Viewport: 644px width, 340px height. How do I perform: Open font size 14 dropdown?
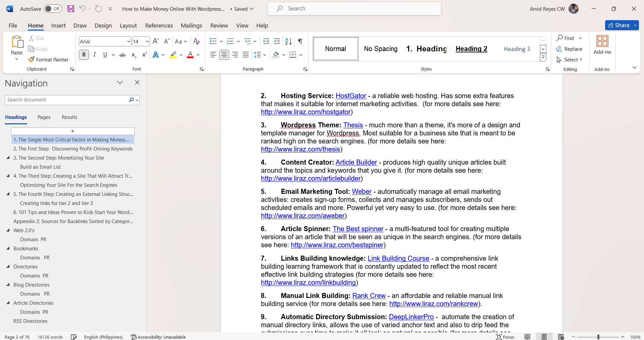click(x=147, y=41)
